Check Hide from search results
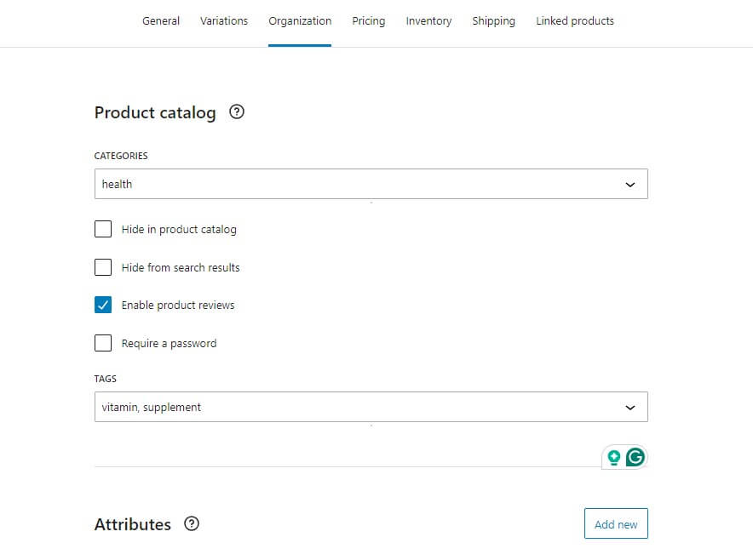 (x=103, y=267)
